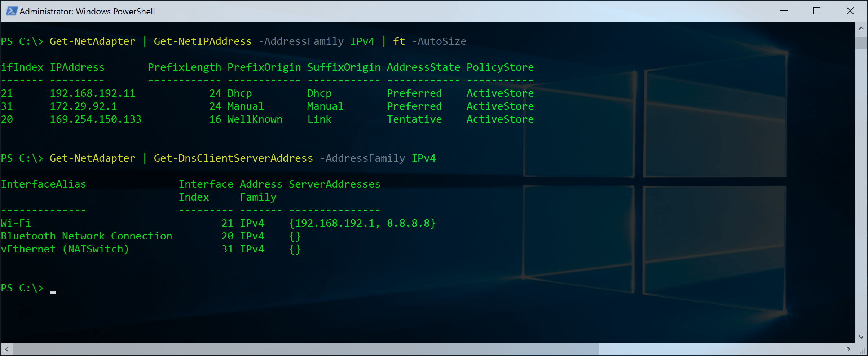The height and width of the screenshot is (356, 868).
Task: Minimize the PowerShell window
Action: [784, 11]
